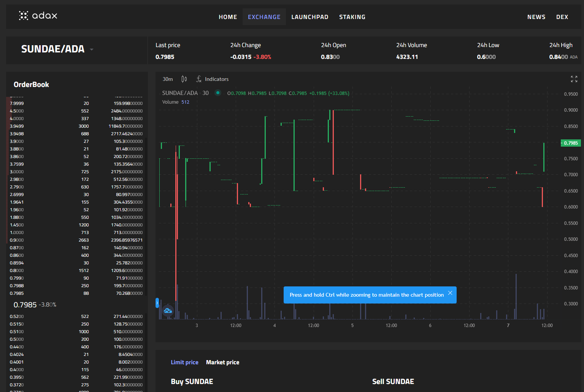The width and height of the screenshot is (584, 392).
Task: Select bid order at price 0.5200
Action: [x=76, y=316]
